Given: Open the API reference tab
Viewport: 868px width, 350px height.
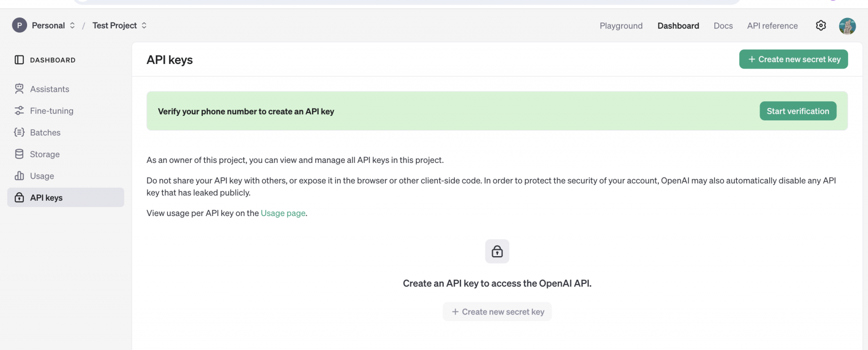Looking at the screenshot, I should point(772,25).
